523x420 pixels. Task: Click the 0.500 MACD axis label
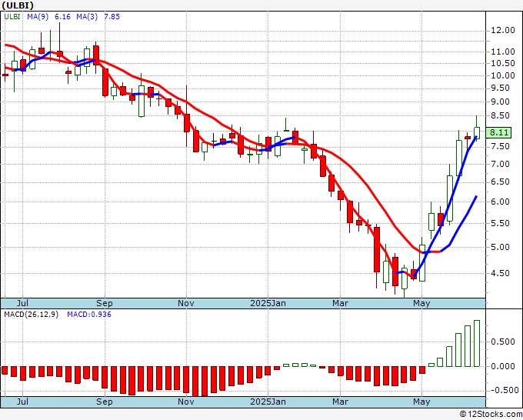click(x=503, y=342)
